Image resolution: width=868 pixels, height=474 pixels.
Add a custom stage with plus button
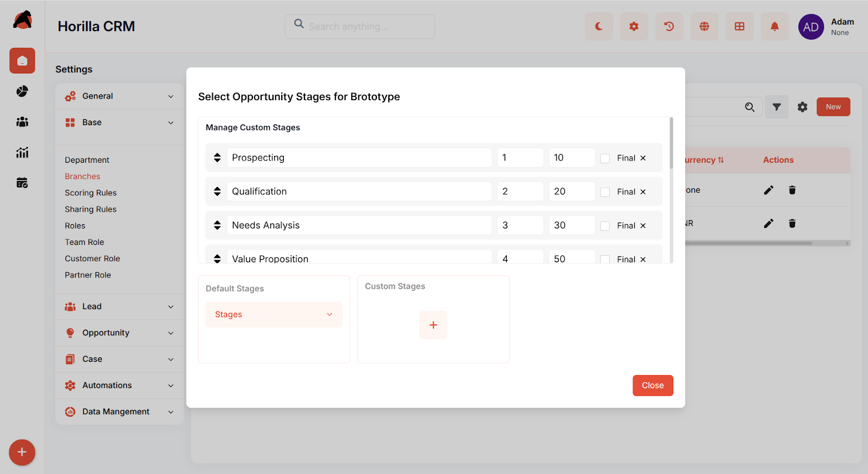(x=433, y=325)
